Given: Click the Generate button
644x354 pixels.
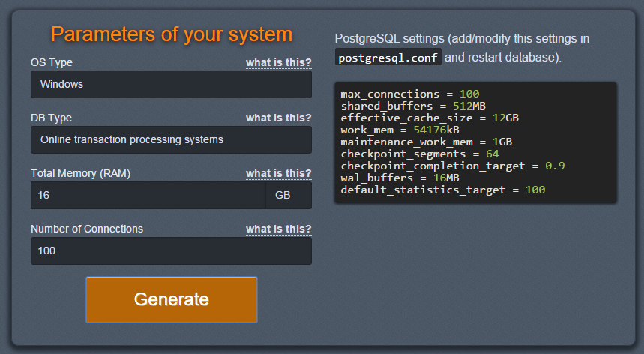Looking at the screenshot, I should click(x=171, y=299).
